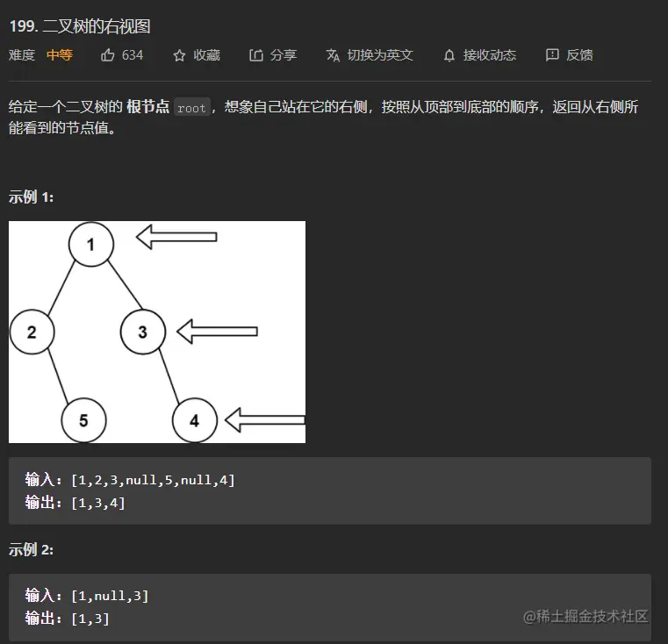
Task: Click the 634 like count
Action: coord(133,55)
